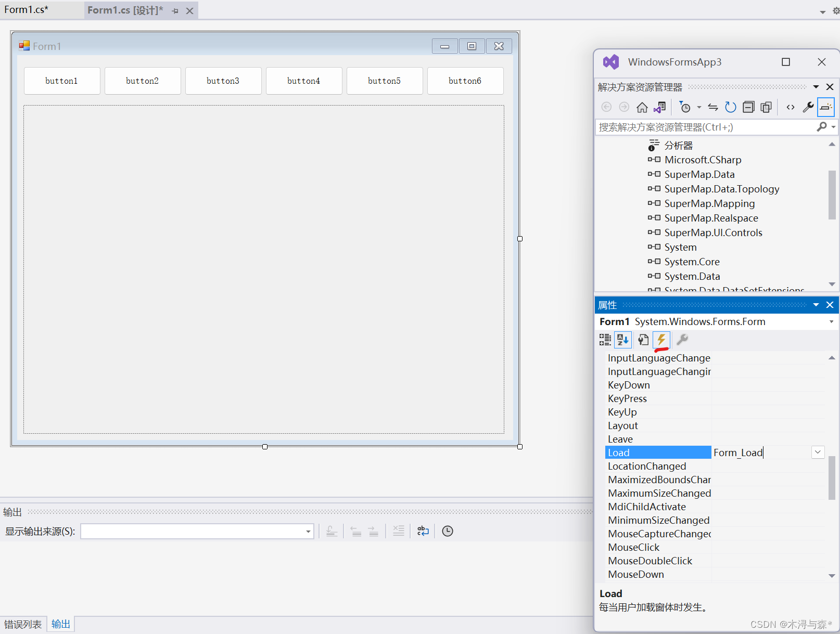Click the SuperMap.Realspace reference entry
This screenshot has height=634, width=840.
[x=711, y=218]
